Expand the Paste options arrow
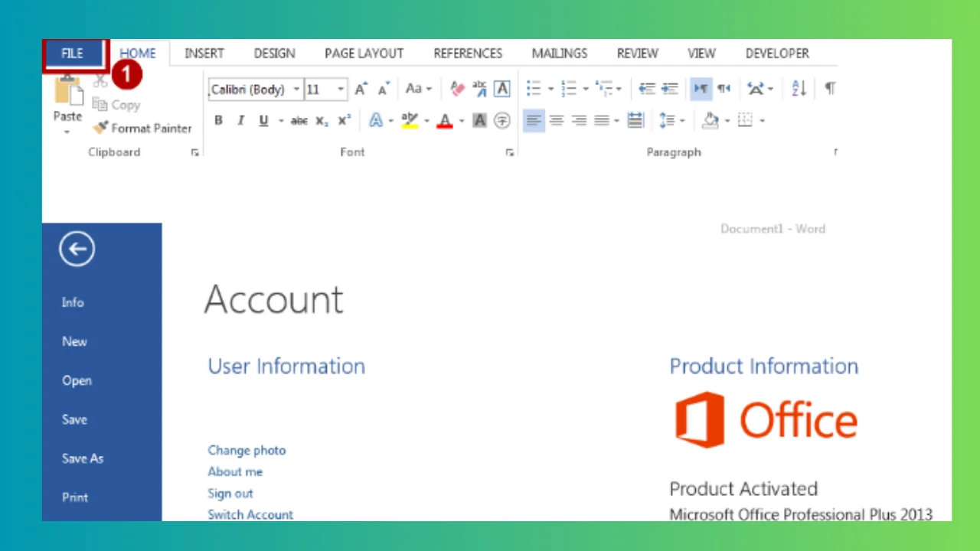 (67, 132)
